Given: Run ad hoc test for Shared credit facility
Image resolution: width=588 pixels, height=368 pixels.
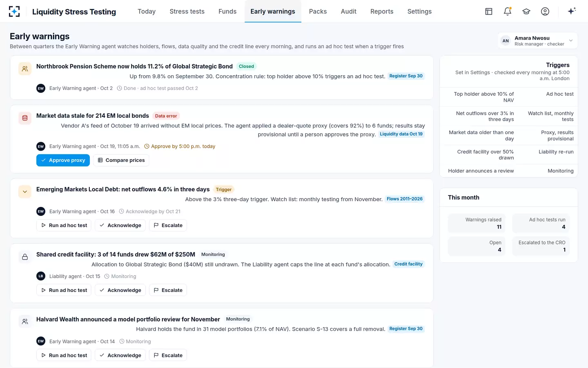Looking at the screenshot, I should point(64,290).
